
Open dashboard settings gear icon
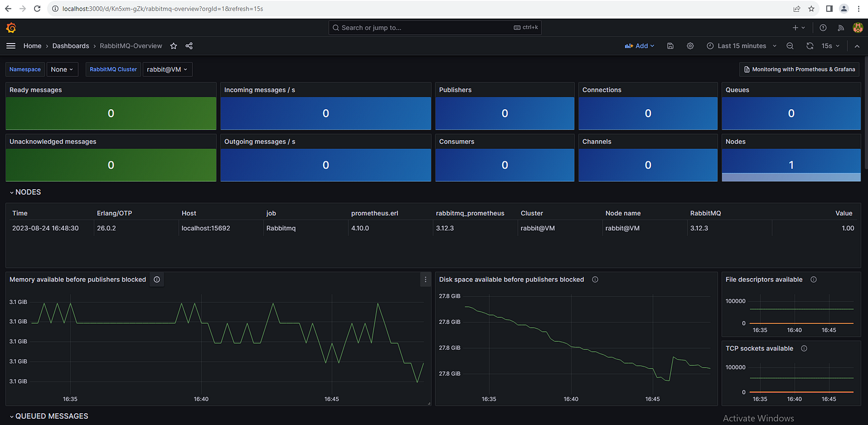coord(690,46)
